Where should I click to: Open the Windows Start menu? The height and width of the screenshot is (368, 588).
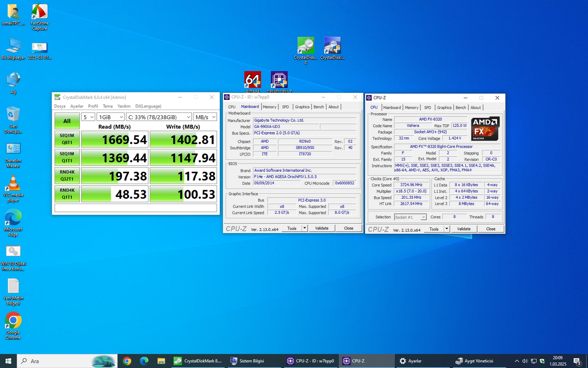tap(8, 361)
